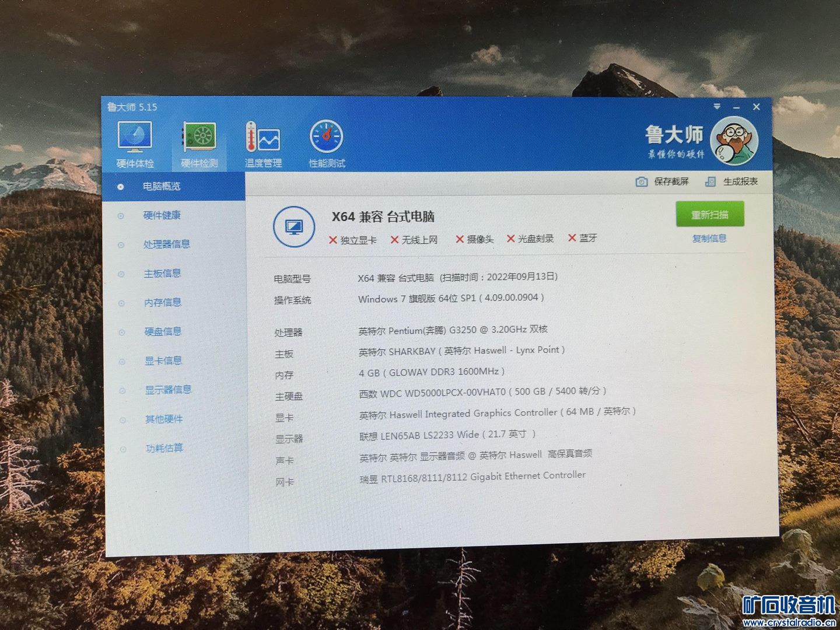
Task: Click the sound card value 显示器音频
Action: [x=476, y=456]
